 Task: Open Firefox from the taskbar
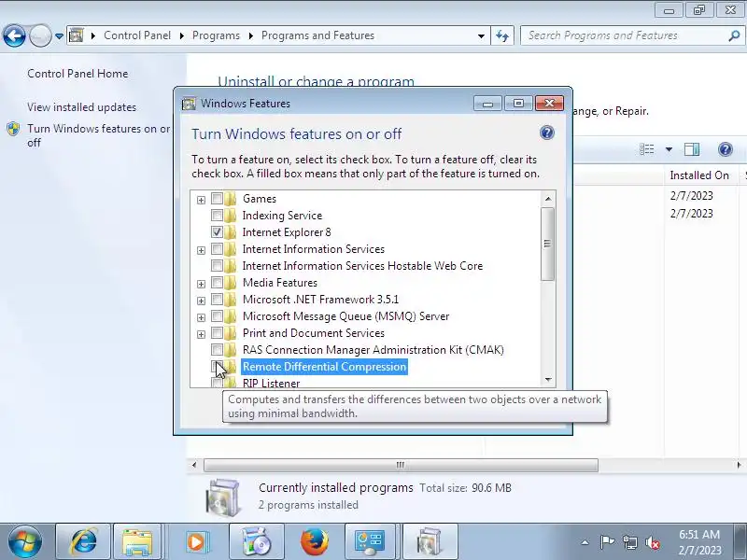pyautogui.click(x=315, y=541)
